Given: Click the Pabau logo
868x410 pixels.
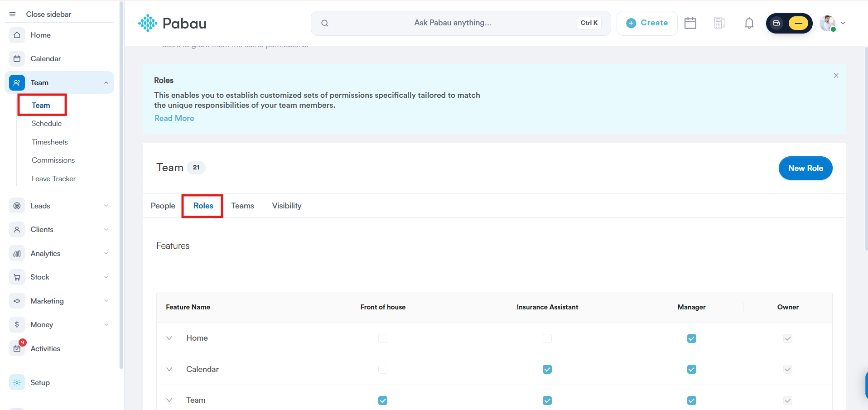Looking at the screenshot, I should pos(172,23).
